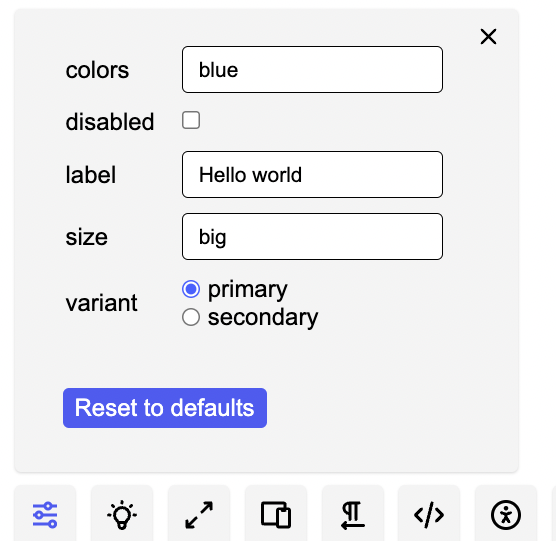Switch theme with the lightbulb icon
Viewport: 556px width, 541px height.
tap(122, 515)
